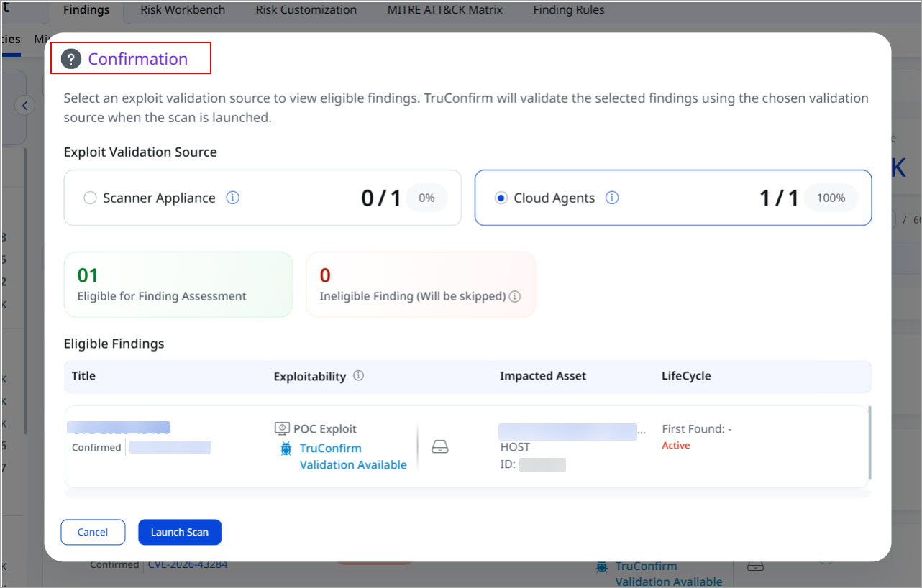Click the 0 / 1 count for Scanner Appliance
This screenshot has height=588, width=922.
click(380, 198)
